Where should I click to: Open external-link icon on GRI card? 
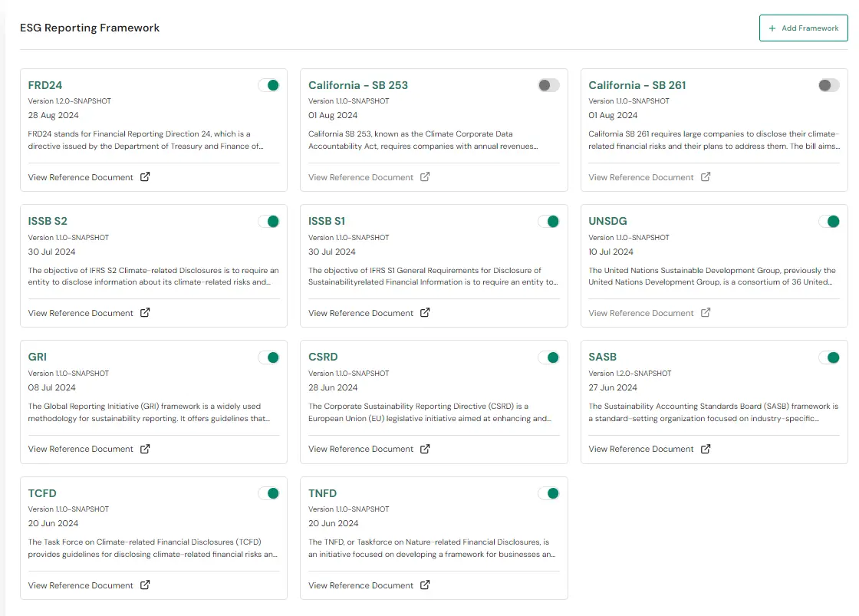tap(145, 449)
